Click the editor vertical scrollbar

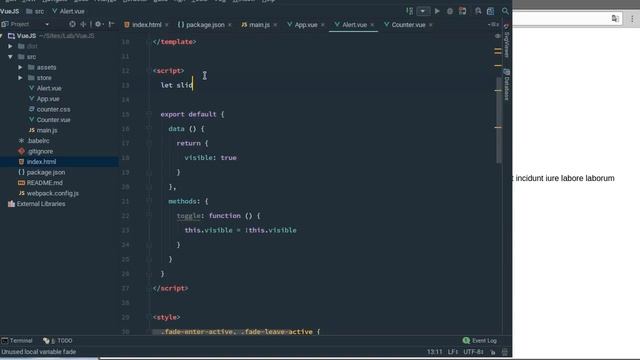click(499, 120)
